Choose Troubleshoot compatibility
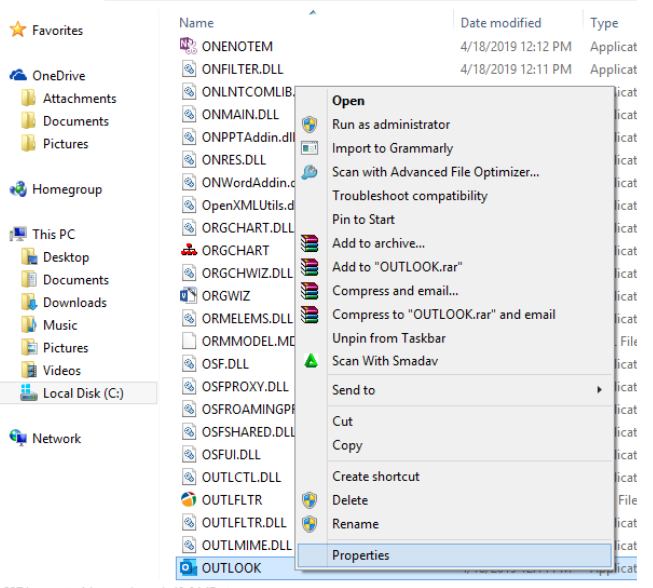Viewport: 653px width, 588px height. (410, 196)
